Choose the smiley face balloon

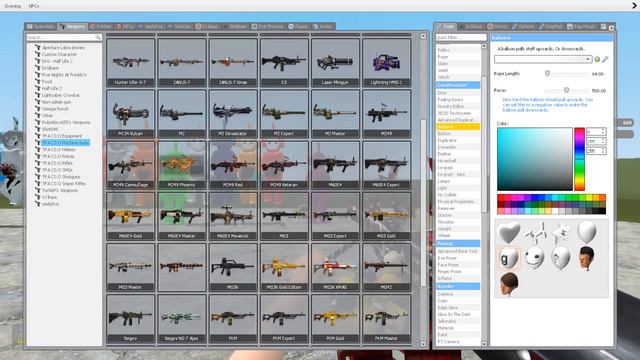click(x=534, y=258)
